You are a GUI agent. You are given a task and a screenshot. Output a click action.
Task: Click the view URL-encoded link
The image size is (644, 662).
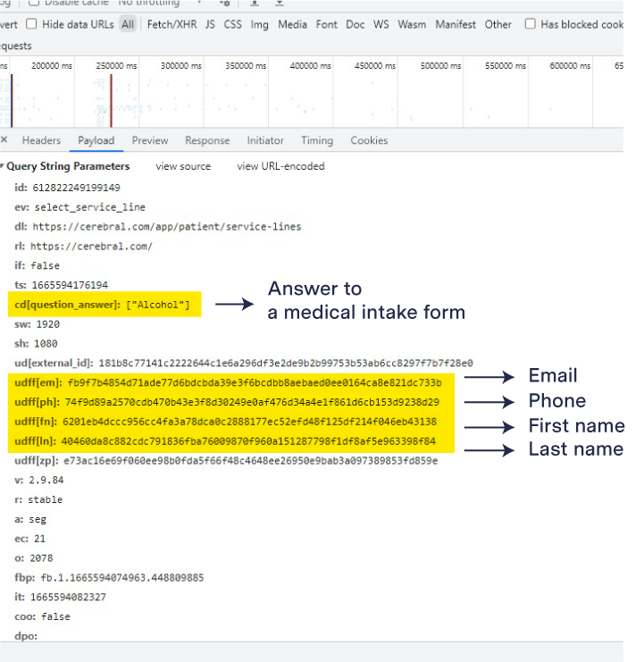click(280, 166)
